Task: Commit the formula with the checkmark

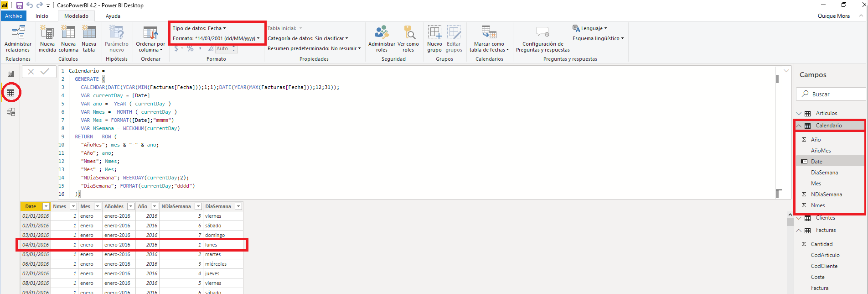Action: coord(45,71)
